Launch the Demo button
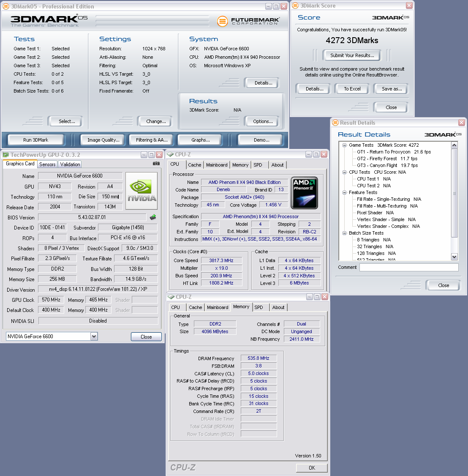This screenshot has width=468, height=476. click(261, 140)
